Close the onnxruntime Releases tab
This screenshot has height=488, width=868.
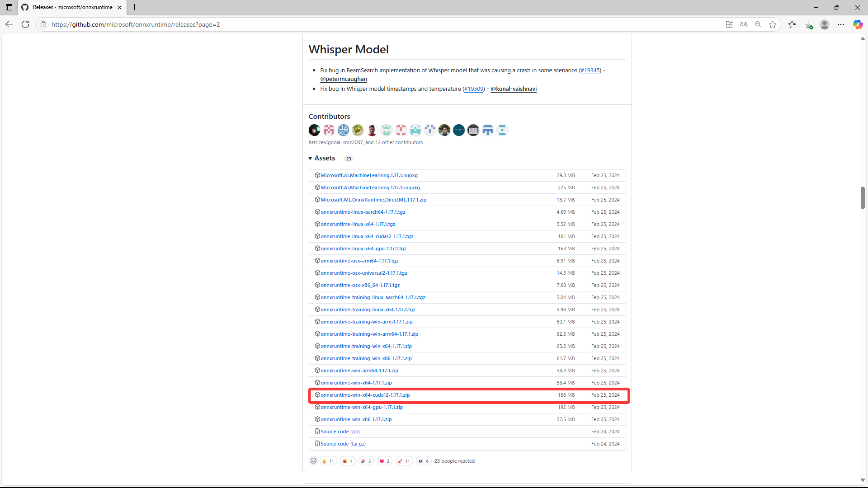pos(120,7)
